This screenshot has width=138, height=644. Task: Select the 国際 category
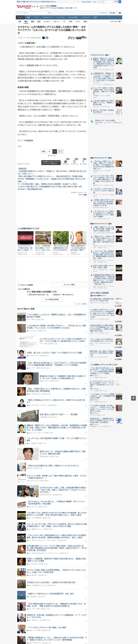coord(32,21)
